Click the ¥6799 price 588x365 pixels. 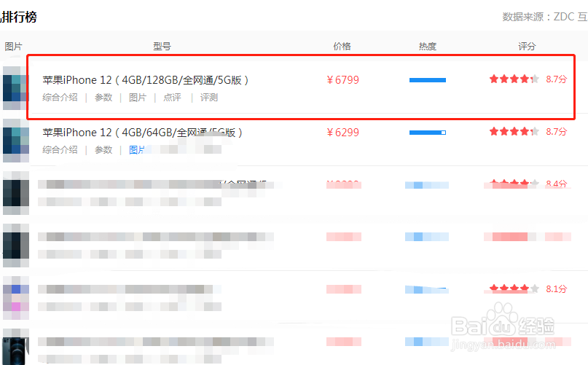pyautogui.click(x=342, y=80)
